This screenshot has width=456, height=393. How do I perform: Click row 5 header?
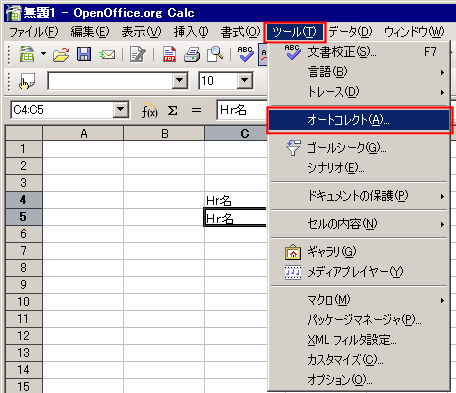pyautogui.click(x=23, y=217)
